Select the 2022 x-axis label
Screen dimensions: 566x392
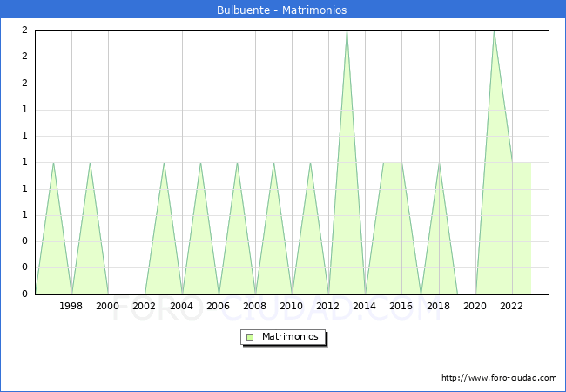tap(512, 306)
